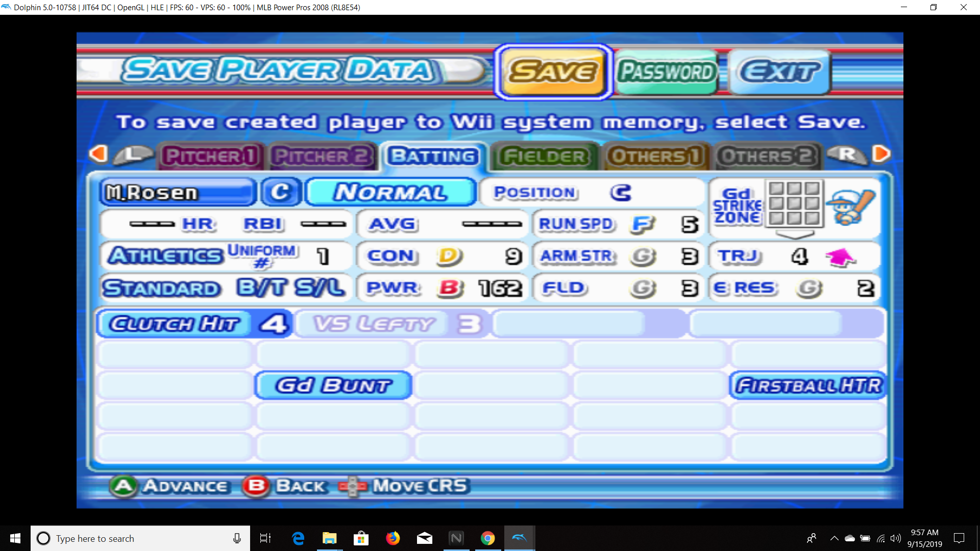Screen dimensions: 980x551
Task: Click the RBI stat label
Action: [x=262, y=224]
